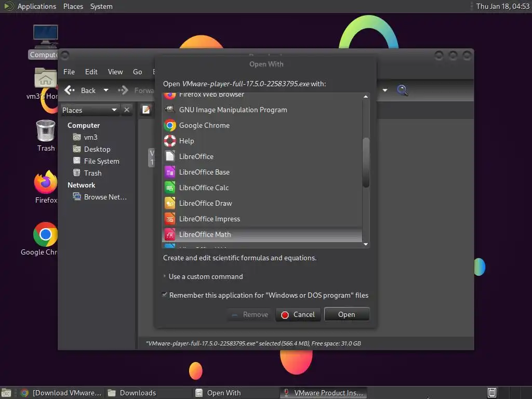Viewport: 532px width, 399px height.
Task: Click the application list scroll-down arrow
Action: (365, 244)
